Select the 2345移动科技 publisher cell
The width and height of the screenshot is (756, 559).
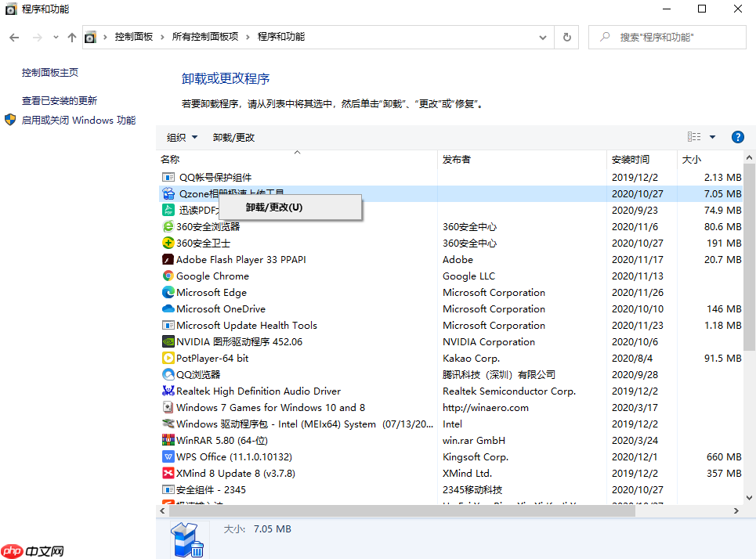click(x=472, y=489)
